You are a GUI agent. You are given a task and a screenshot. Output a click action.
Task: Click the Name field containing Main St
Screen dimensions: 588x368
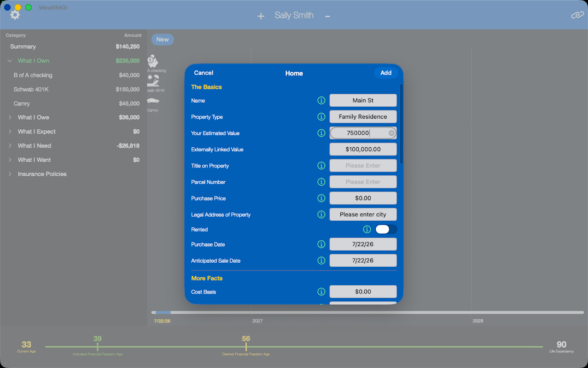(x=363, y=100)
